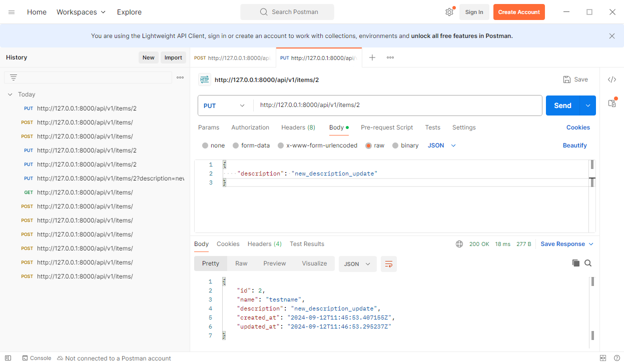Open the Headers (8) request tab
Screen dimensions: 624x364
(x=298, y=127)
